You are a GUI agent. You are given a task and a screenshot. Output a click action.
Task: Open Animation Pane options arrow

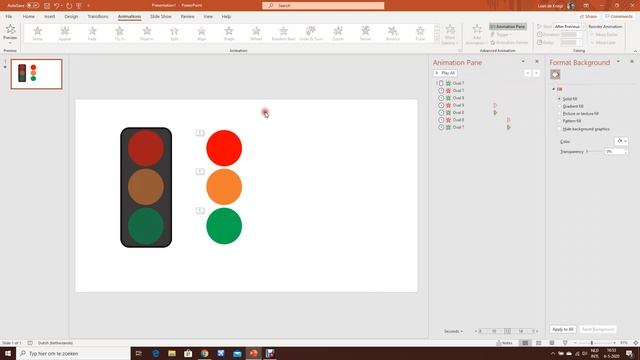[523, 62]
